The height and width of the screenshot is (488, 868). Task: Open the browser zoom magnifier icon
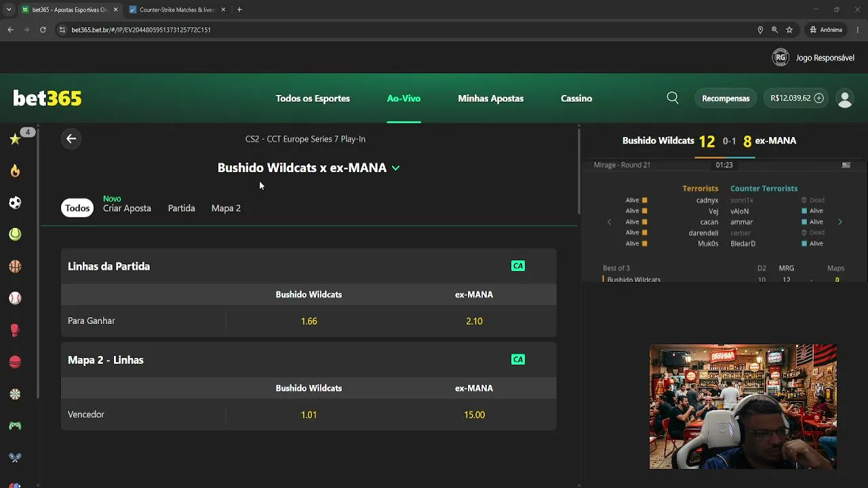pyautogui.click(x=774, y=30)
